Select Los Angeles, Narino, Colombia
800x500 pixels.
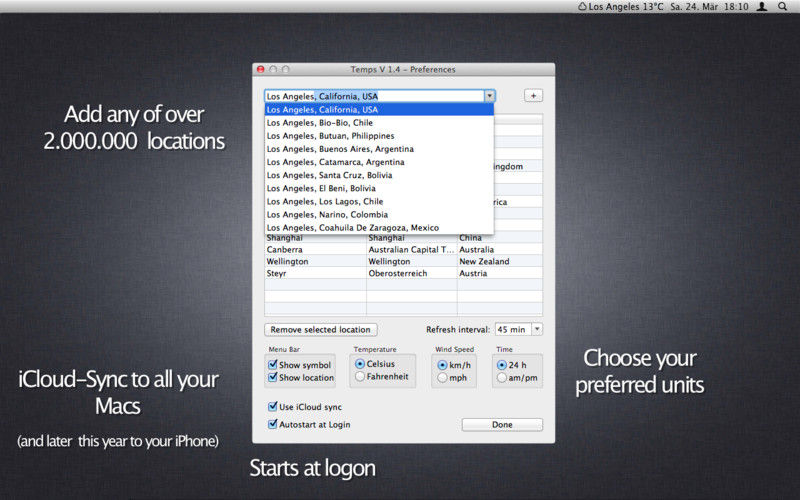[x=379, y=214]
